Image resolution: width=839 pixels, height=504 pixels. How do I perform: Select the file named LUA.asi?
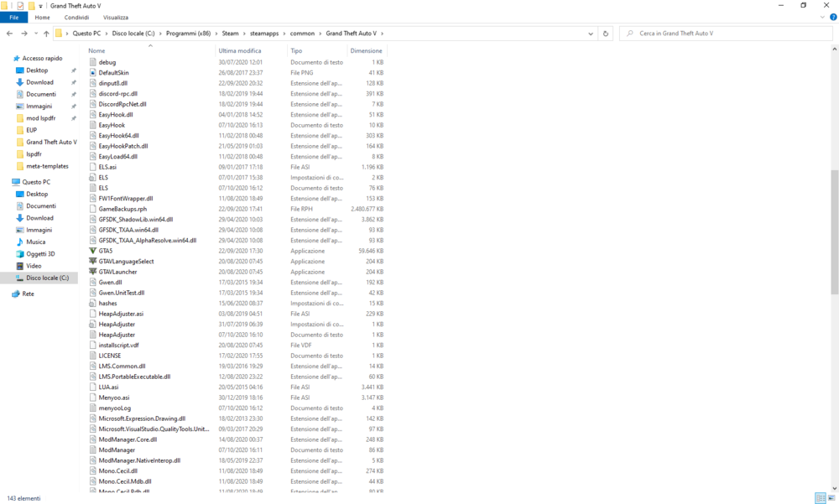[108, 387]
